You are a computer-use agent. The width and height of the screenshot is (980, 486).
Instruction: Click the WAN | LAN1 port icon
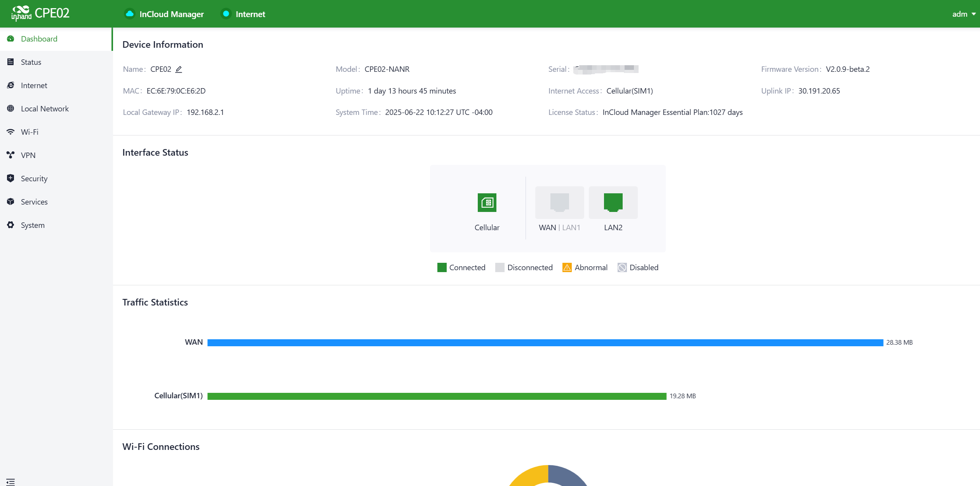[559, 203]
